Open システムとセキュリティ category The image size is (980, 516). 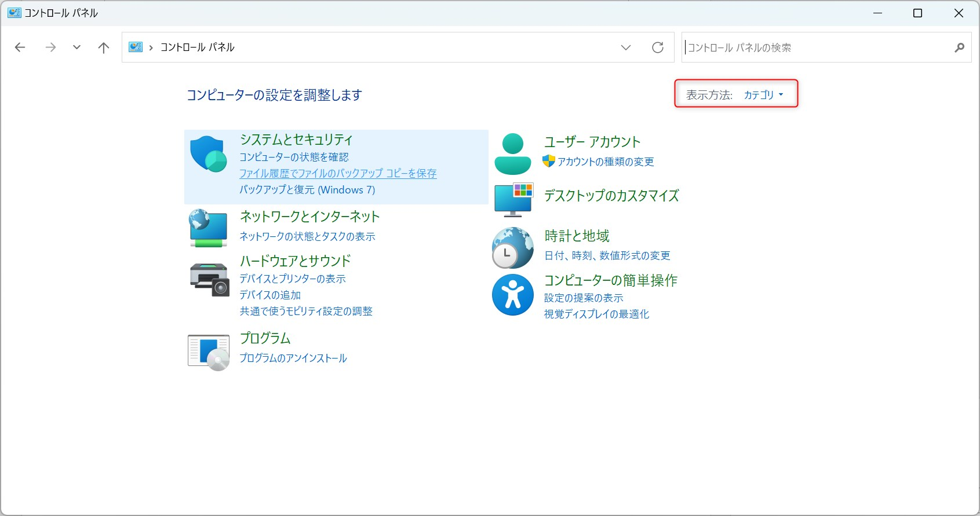296,140
